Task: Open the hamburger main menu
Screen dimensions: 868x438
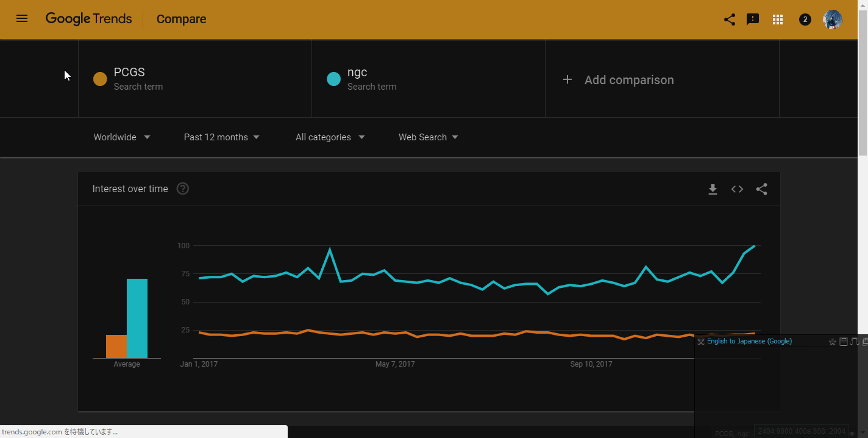Action: click(22, 19)
